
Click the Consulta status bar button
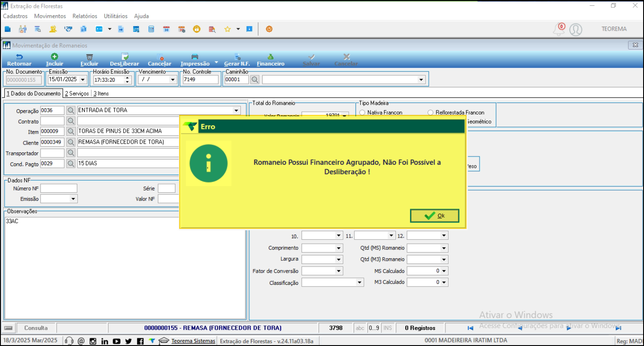[x=36, y=328]
